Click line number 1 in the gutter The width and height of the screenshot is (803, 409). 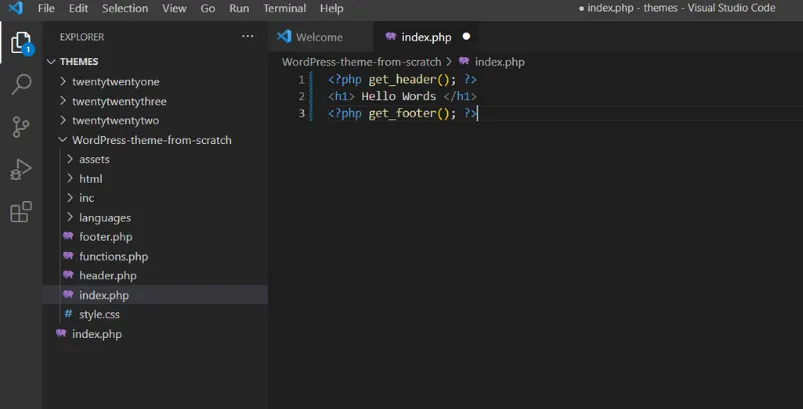tap(302, 80)
